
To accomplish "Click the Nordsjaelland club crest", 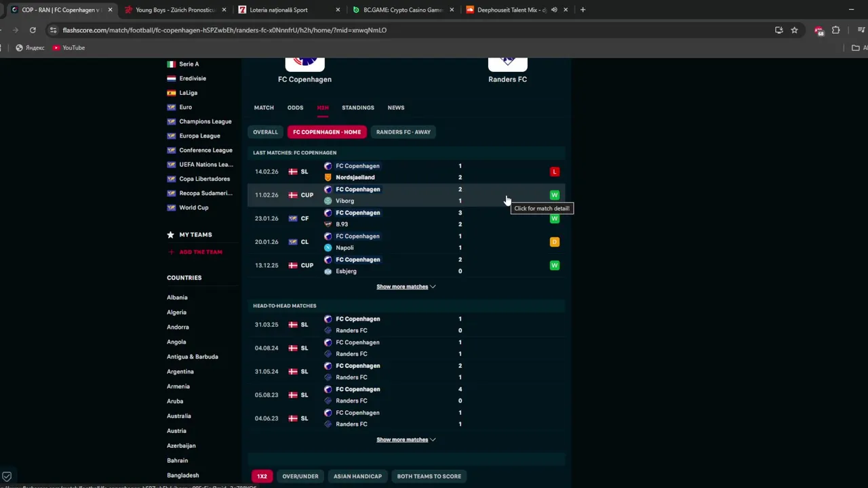I will pos(328,178).
